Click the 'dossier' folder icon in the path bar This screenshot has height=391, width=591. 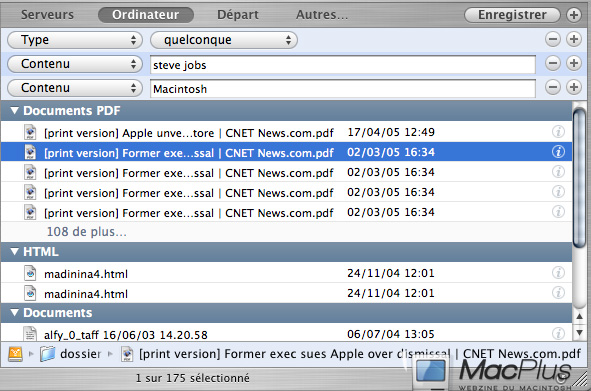tap(47, 354)
